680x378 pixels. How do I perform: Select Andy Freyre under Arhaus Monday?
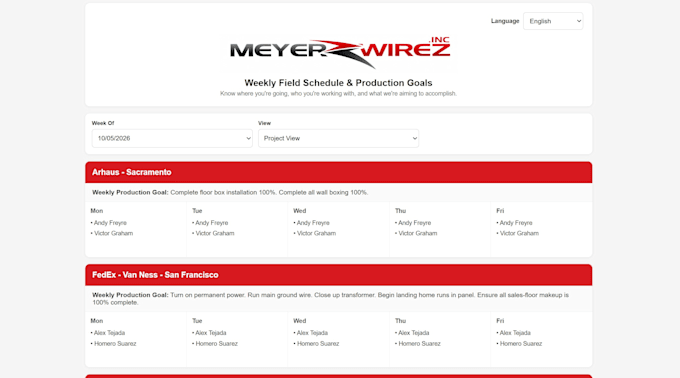(x=110, y=223)
